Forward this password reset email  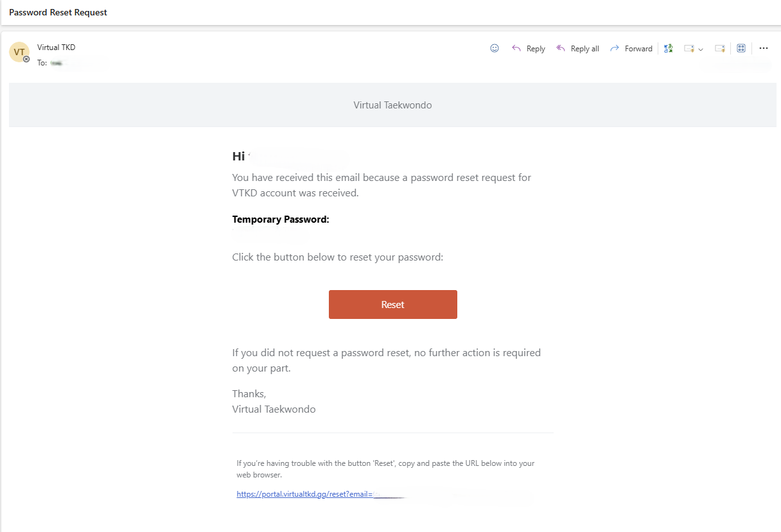click(631, 49)
